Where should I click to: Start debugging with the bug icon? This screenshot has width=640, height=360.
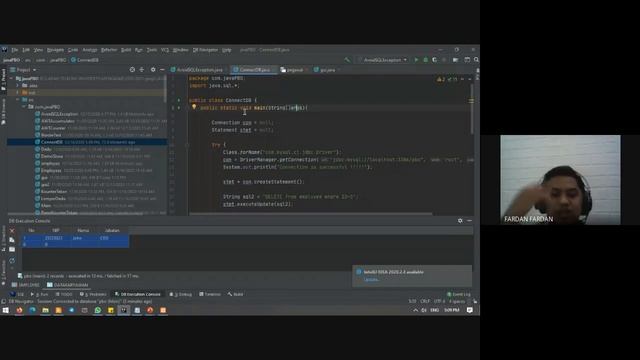pyautogui.click(x=425, y=60)
